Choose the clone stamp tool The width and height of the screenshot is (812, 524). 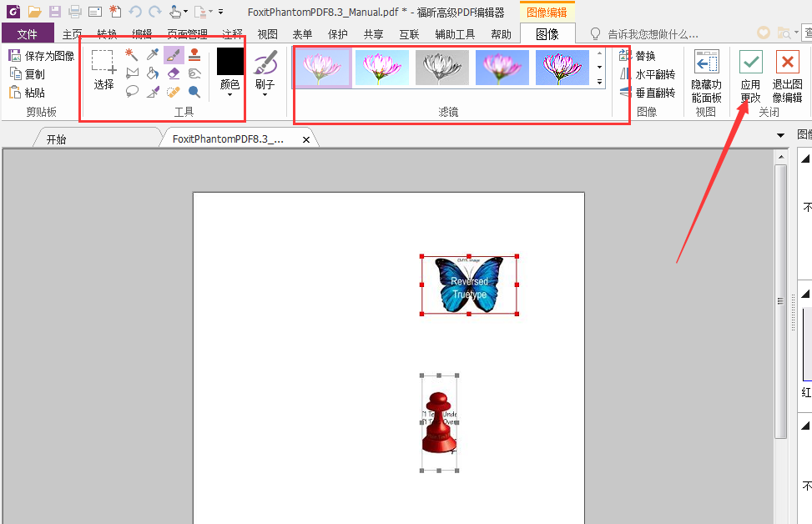(x=194, y=54)
